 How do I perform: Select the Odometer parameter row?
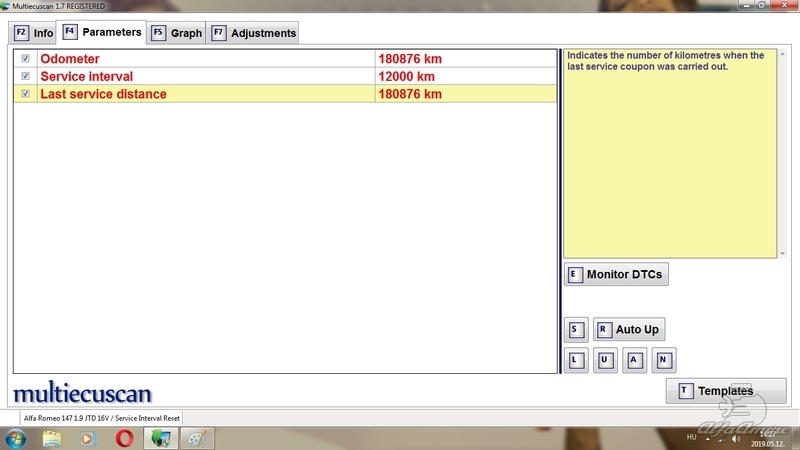[x=285, y=59]
